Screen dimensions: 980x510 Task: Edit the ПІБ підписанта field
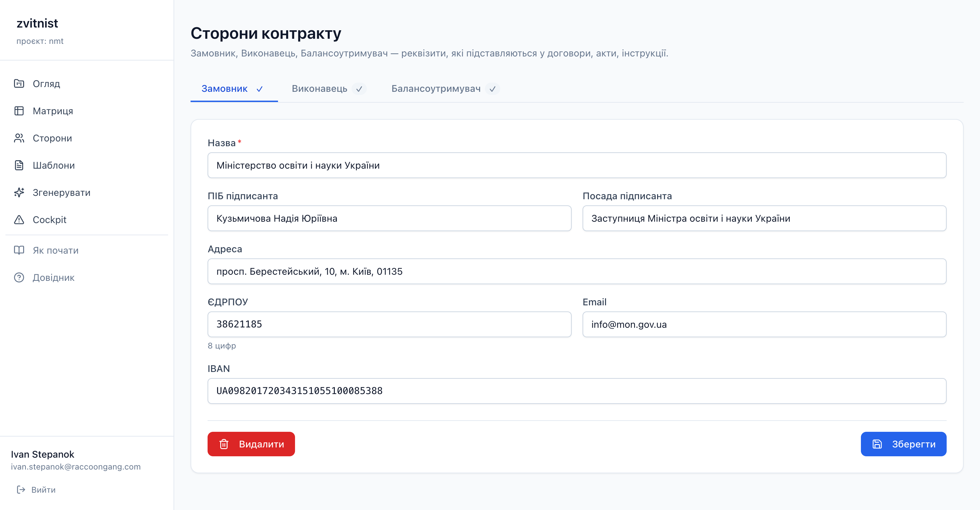[389, 218]
